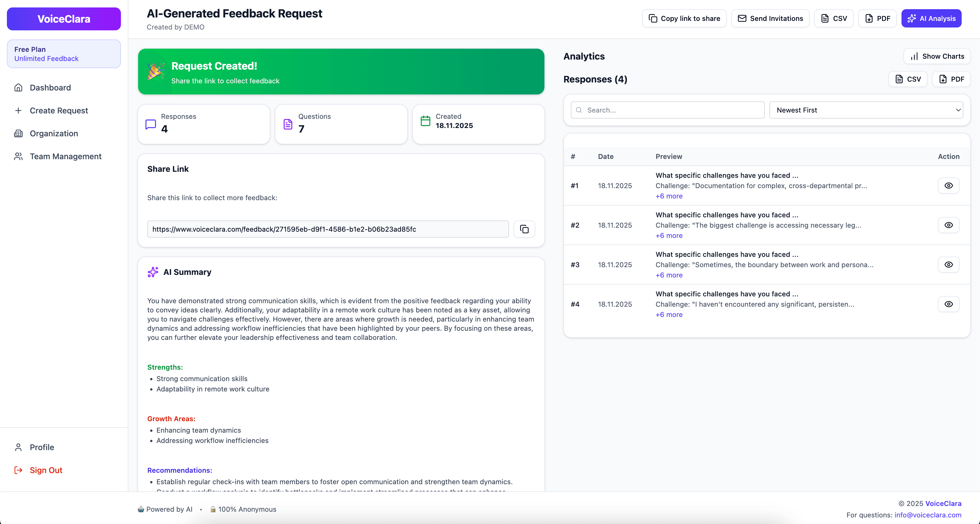Show response #4 details with eye icon
This screenshot has height=524, width=980.
coord(948,304)
